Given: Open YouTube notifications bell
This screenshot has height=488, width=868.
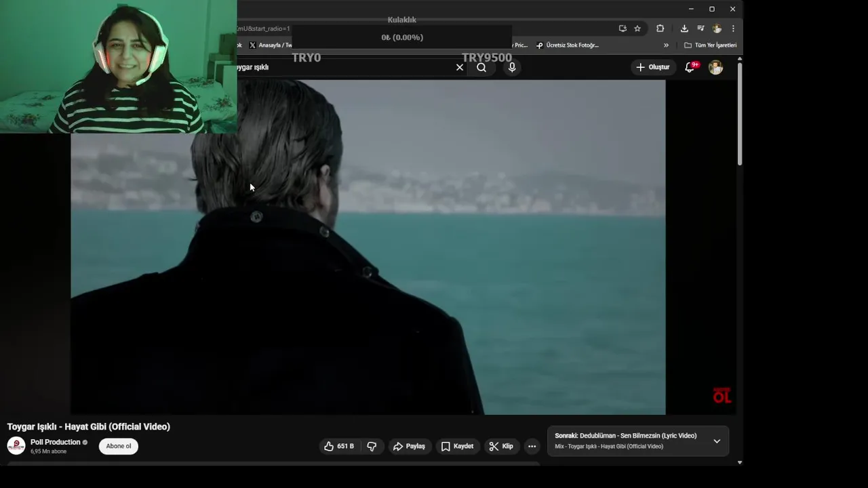Looking at the screenshot, I should click(690, 67).
